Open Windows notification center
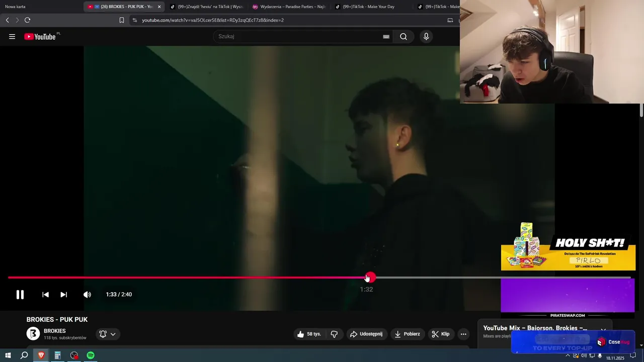 (633, 355)
